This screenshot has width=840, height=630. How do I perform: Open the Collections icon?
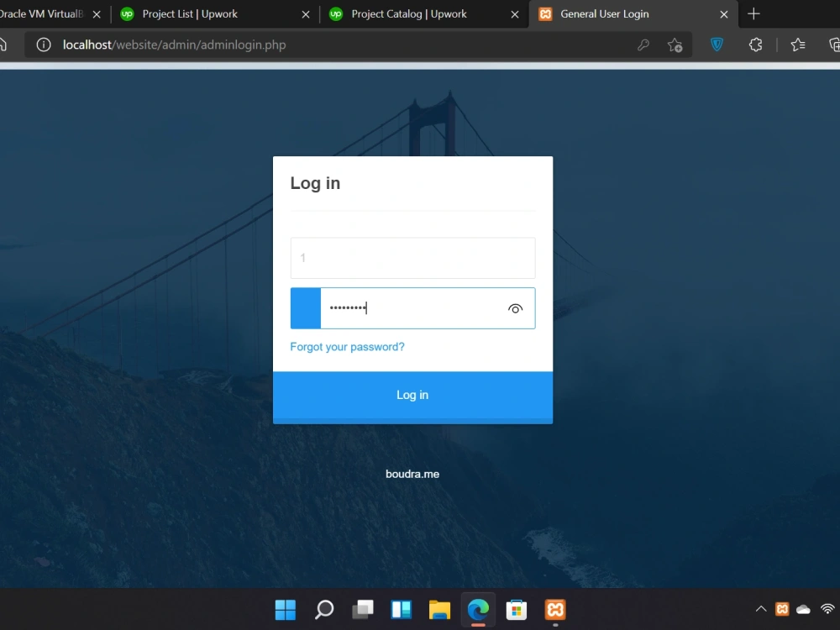coord(834,45)
